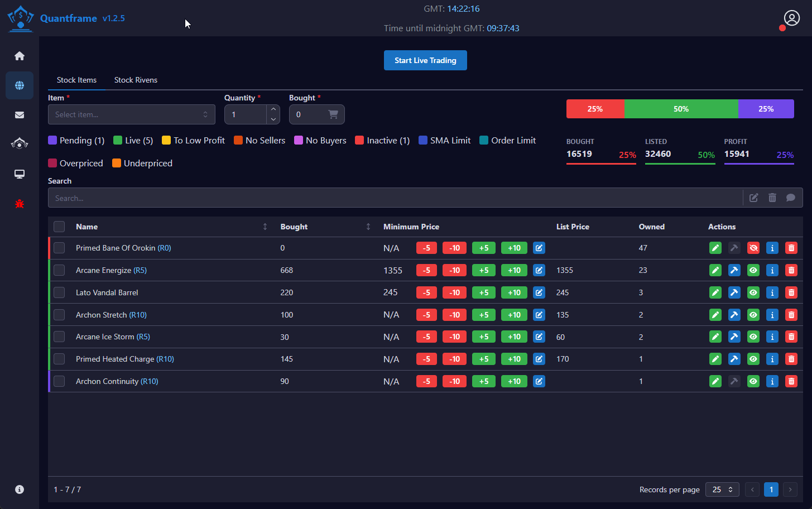The height and width of the screenshot is (509, 812).
Task: Toggle the select-all checkbox in table header
Action: click(59, 227)
